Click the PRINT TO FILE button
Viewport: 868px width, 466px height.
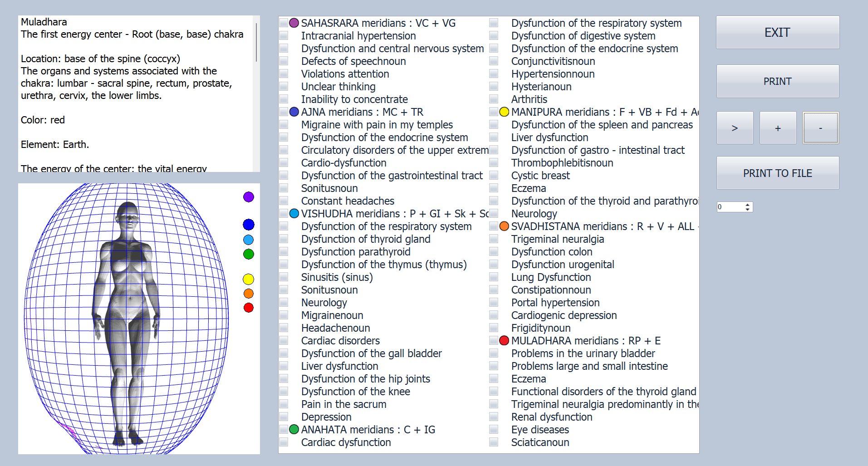coord(777,173)
